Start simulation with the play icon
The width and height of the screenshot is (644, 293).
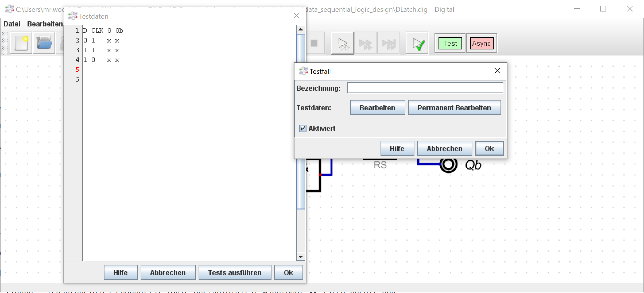[x=343, y=43]
